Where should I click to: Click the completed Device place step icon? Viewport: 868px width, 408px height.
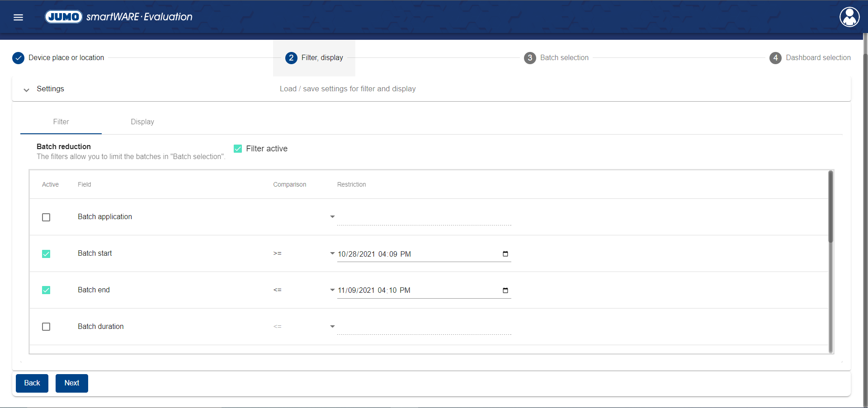click(18, 58)
